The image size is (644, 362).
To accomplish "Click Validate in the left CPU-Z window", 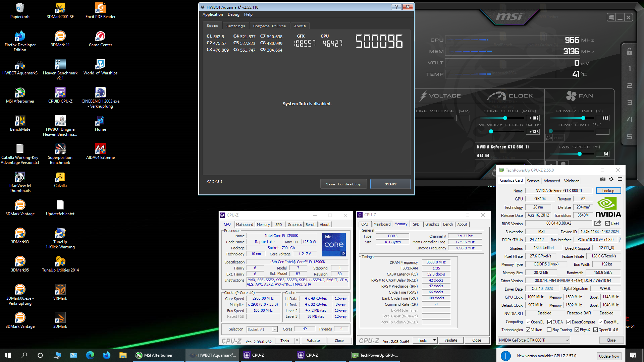I will pyautogui.click(x=313, y=341).
